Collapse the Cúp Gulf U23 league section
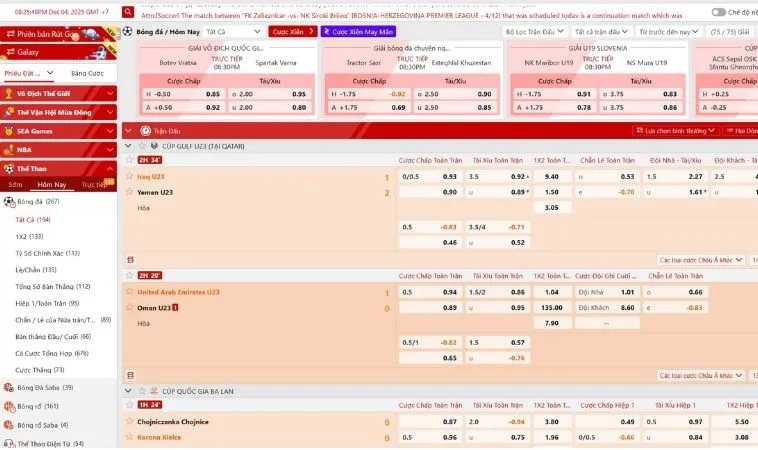The image size is (758, 450). [128, 146]
